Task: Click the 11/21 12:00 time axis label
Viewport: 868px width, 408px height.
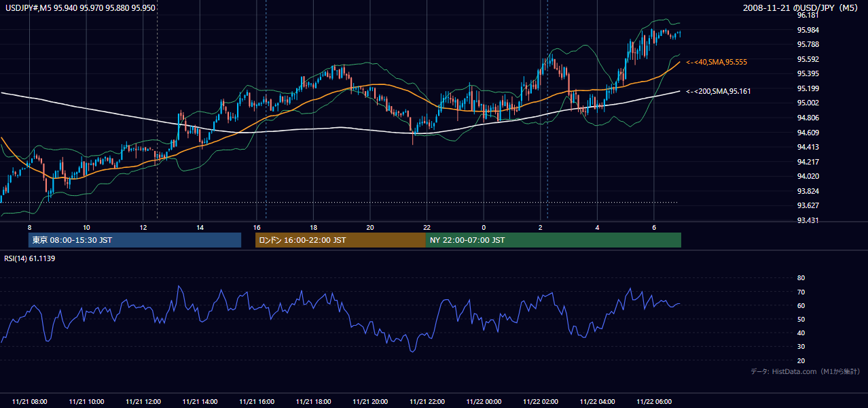Action: [x=143, y=402]
